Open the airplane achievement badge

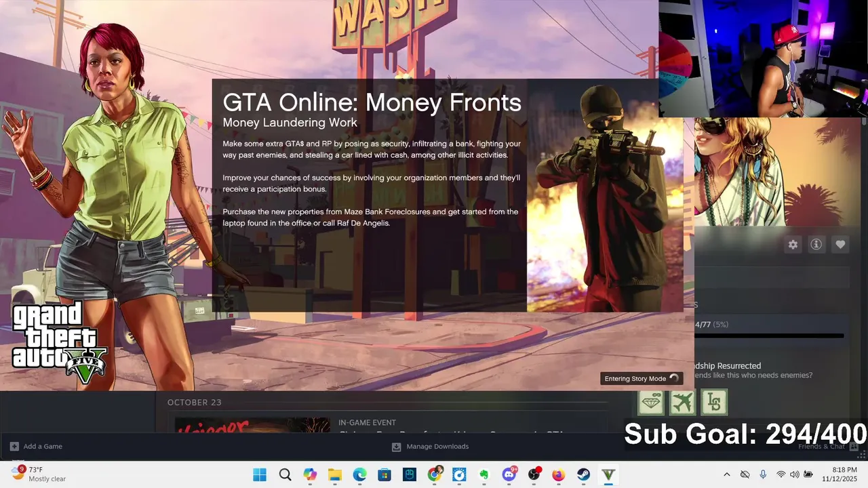tap(683, 402)
